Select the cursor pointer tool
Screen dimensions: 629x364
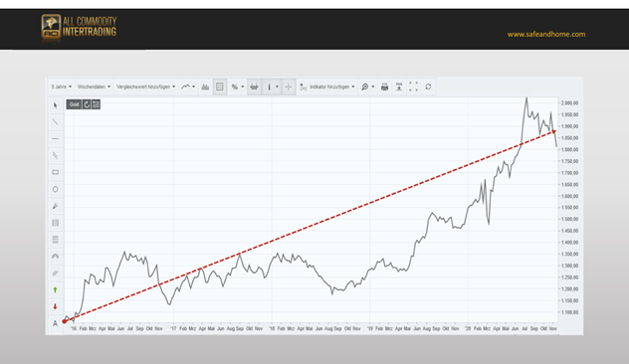(56, 105)
